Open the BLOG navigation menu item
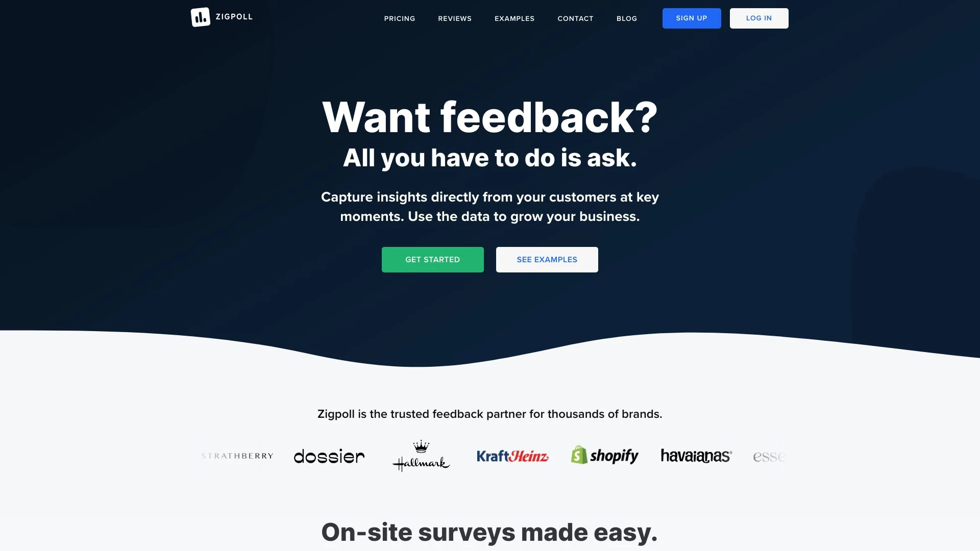This screenshot has height=551, width=980. coord(627,18)
